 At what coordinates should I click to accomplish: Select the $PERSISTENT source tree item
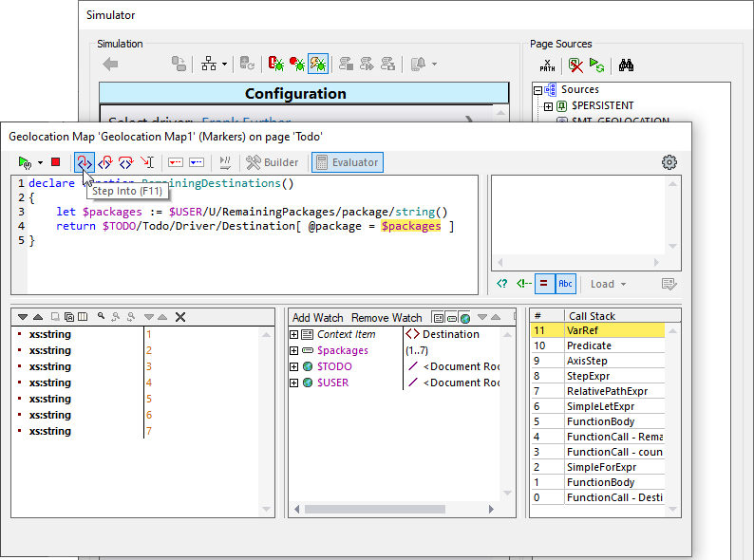[602, 105]
